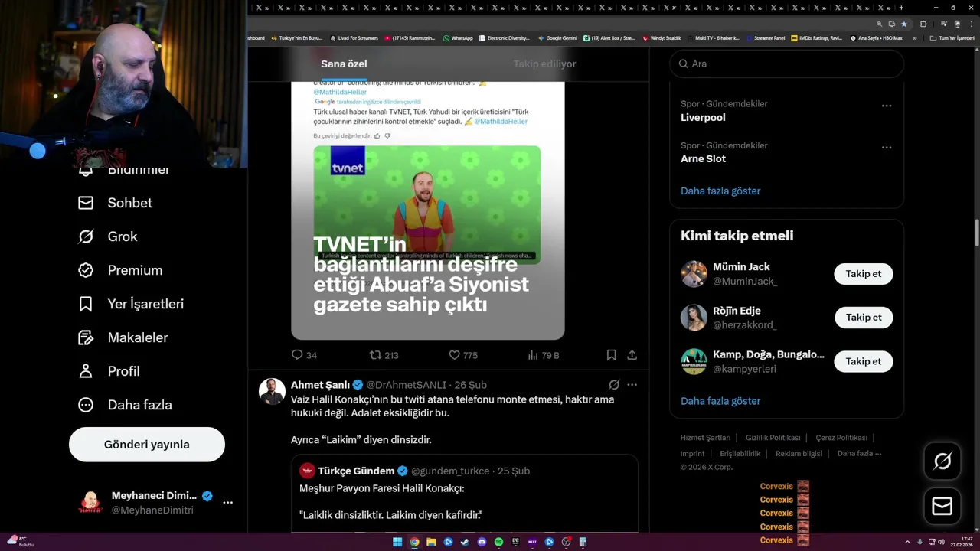The height and width of the screenshot is (551, 980).
Task: Open Spotify from taskbar
Action: 498,542
